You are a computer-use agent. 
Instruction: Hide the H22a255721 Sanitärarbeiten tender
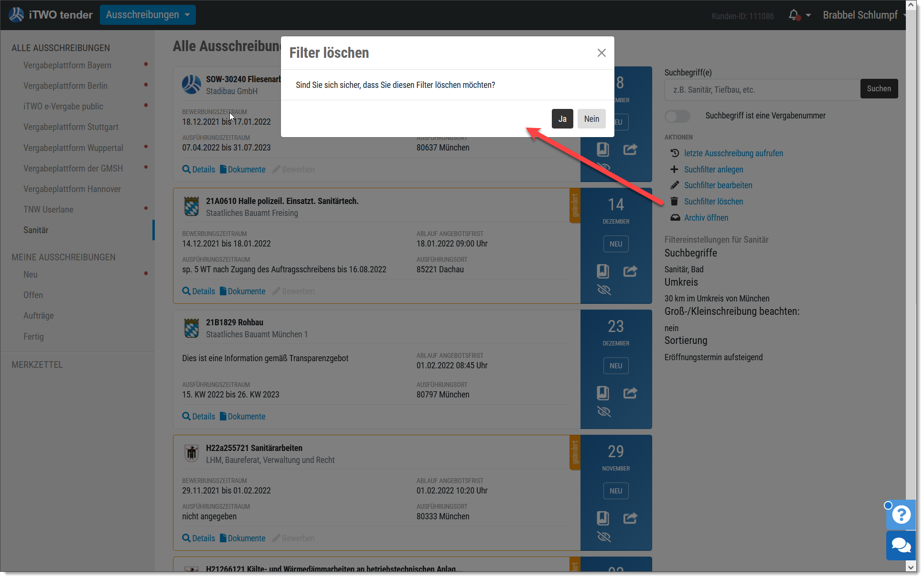604,537
